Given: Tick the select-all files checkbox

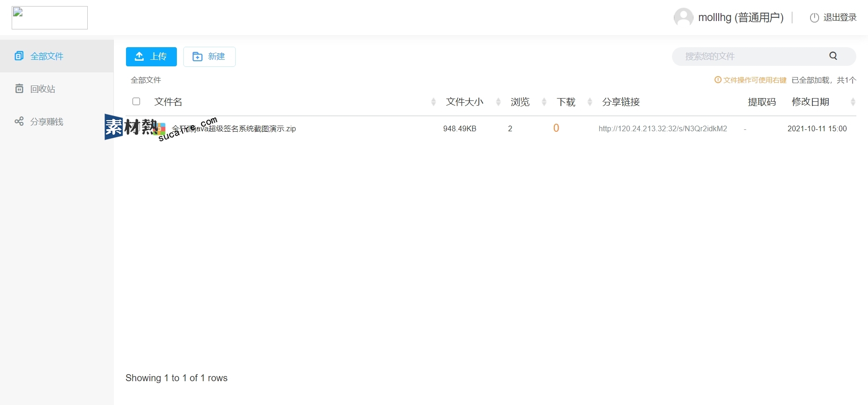Looking at the screenshot, I should click(x=136, y=101).
